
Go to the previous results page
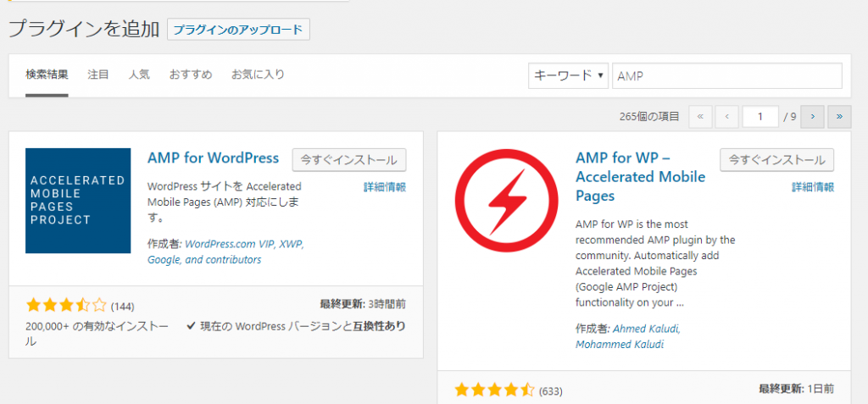point(726,117)
